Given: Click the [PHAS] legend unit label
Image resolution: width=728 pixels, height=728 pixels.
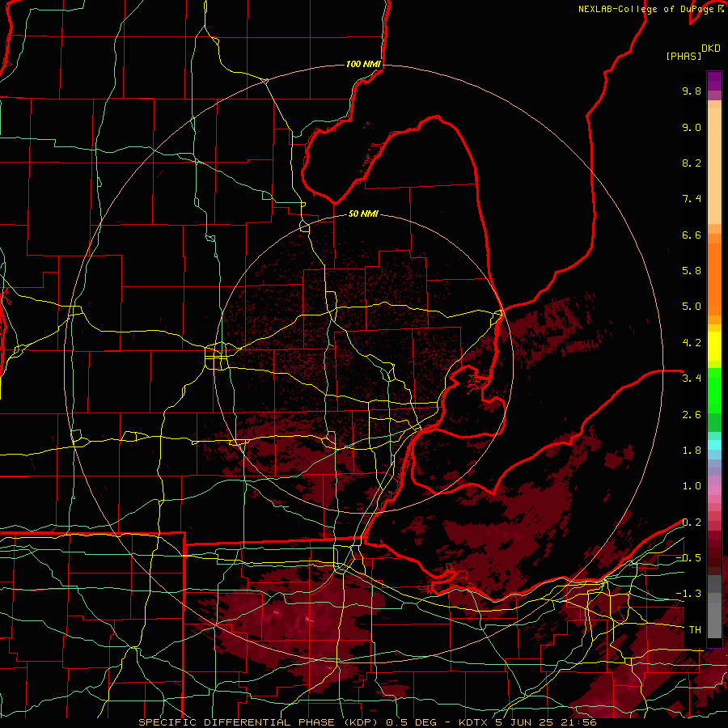Looking at the screenshot, I should (684, 57).
